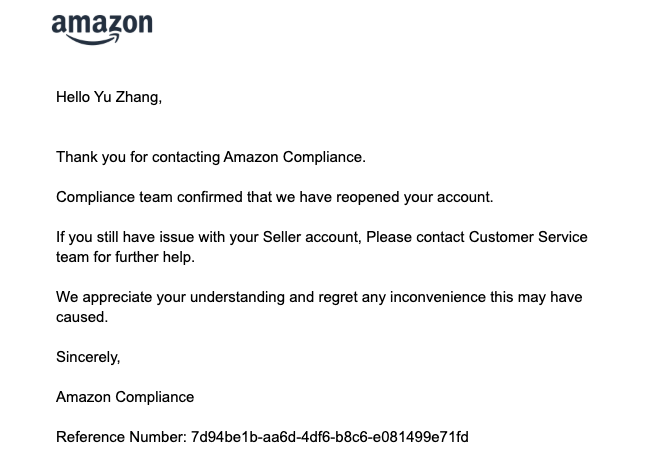Click the "Sincerely," closing
The width and height of the screenshot is (651, 454).
click(88, 357)
